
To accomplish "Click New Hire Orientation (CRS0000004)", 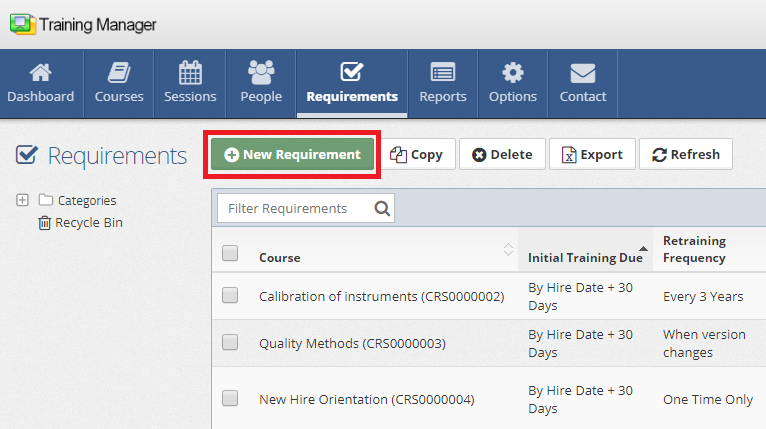I will point(367,400).
